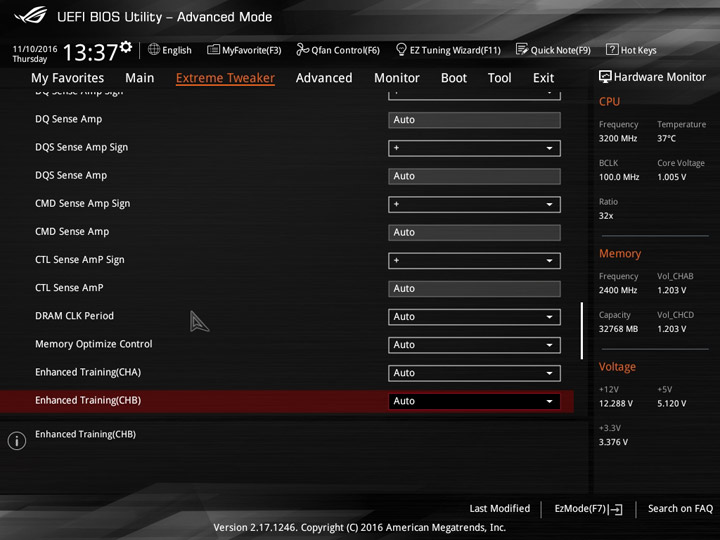720x540 pixels.
Task: Select DRAM CLK Period label
Action: click(74, 316)
